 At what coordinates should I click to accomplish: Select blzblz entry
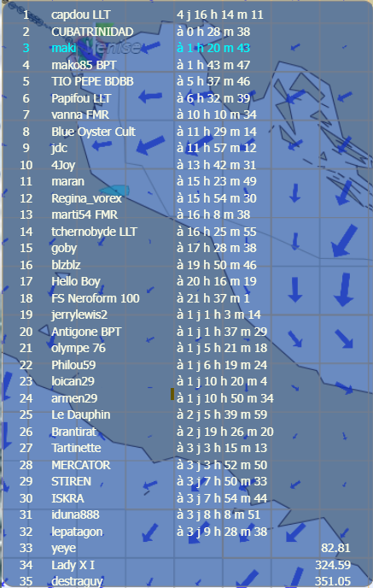[x=66, y=265]
